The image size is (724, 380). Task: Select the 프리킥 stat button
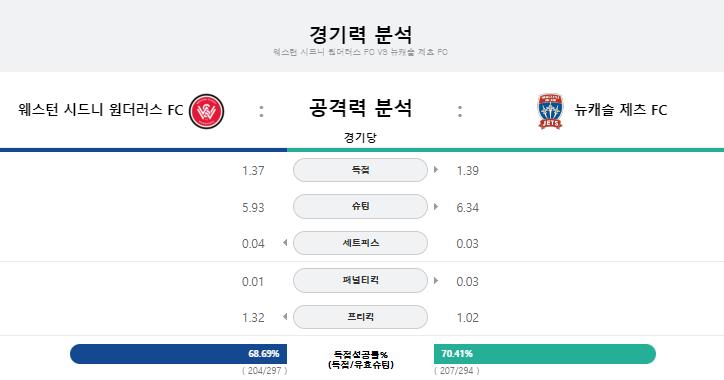(360, 317)
